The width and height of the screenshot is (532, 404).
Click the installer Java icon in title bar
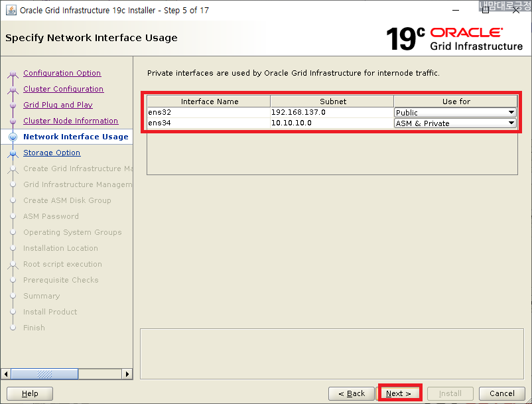point(11,10)
